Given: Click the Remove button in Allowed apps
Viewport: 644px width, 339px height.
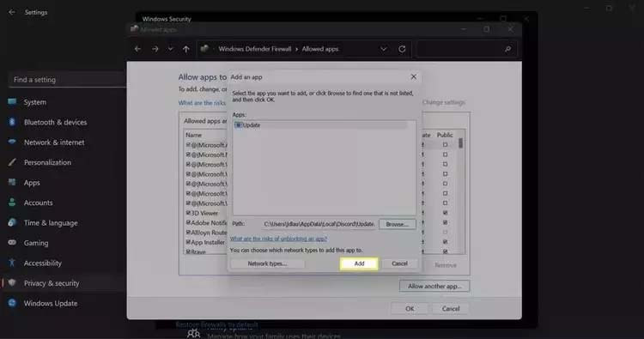Looking at the screenshot, I should click(x=446, y=265).
